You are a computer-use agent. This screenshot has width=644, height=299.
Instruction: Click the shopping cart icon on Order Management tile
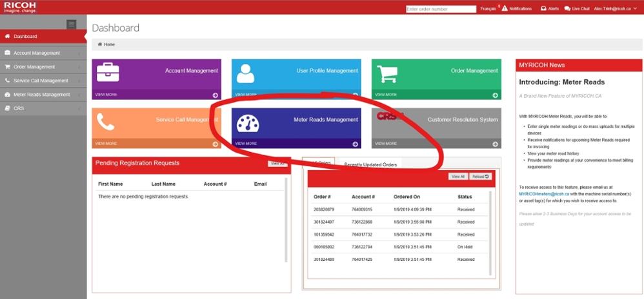coord(387,73)
